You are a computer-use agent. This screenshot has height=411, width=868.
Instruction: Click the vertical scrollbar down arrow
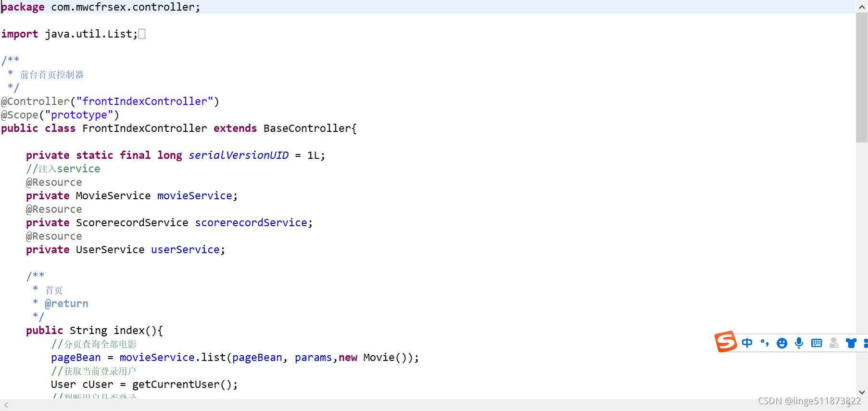[862, 392]
